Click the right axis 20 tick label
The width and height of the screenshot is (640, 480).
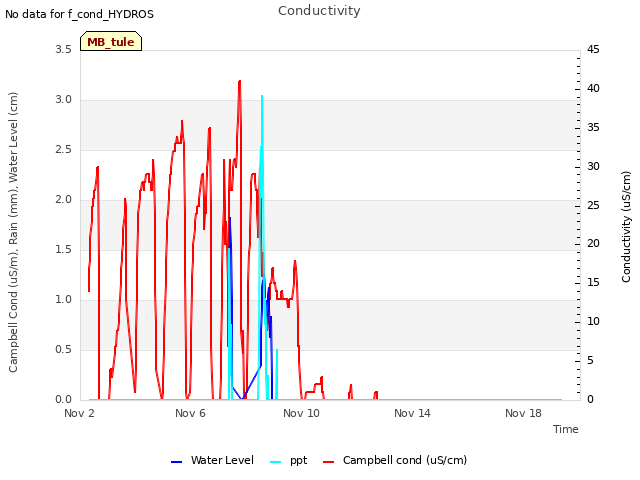[x=593, y=244]
